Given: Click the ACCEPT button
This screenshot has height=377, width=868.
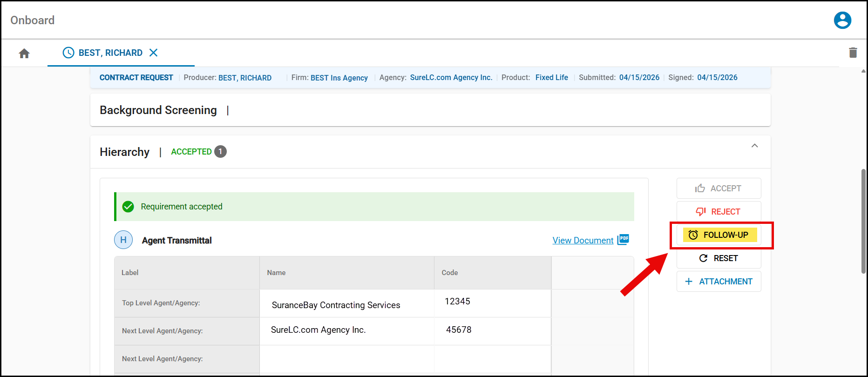Looking at the screenshot, I should [x=719, y=188].
